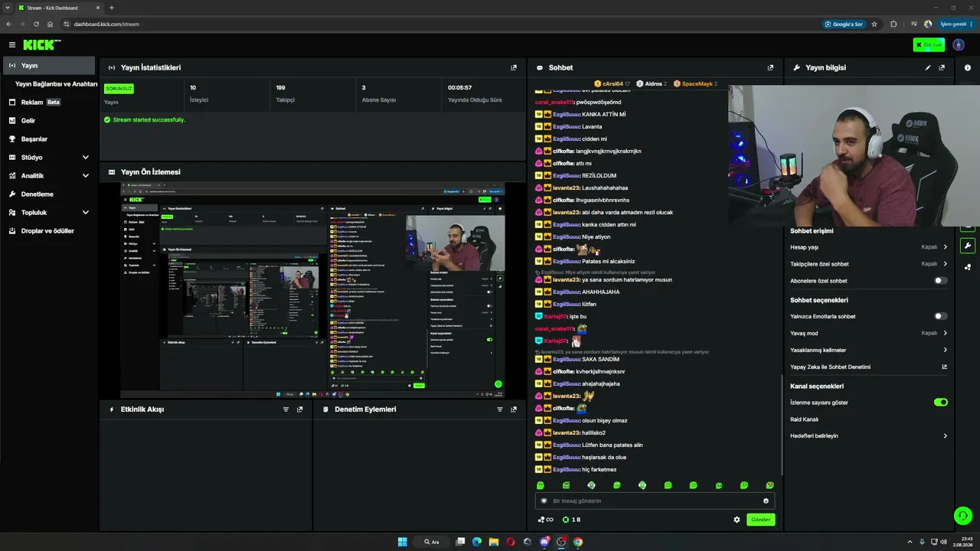980x551 pixels.
Task: Click the chat identity badge in message box
Action: [544, 500]
